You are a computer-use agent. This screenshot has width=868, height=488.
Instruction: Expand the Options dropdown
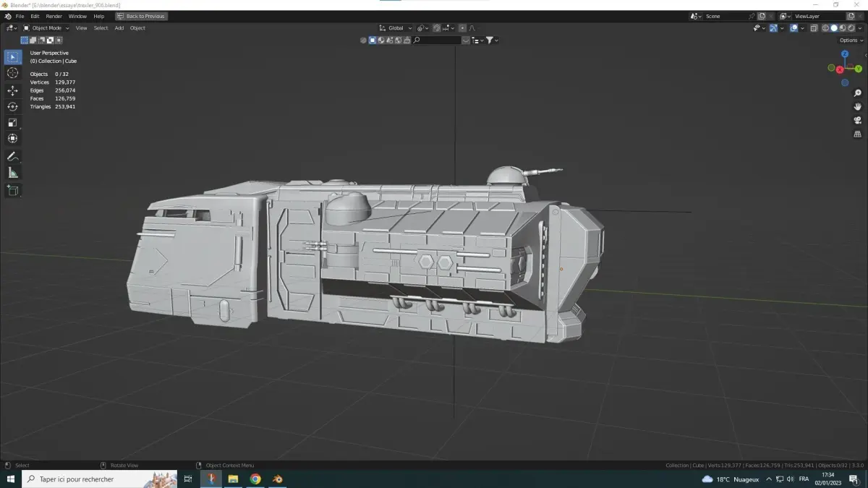tap(851, 40)
